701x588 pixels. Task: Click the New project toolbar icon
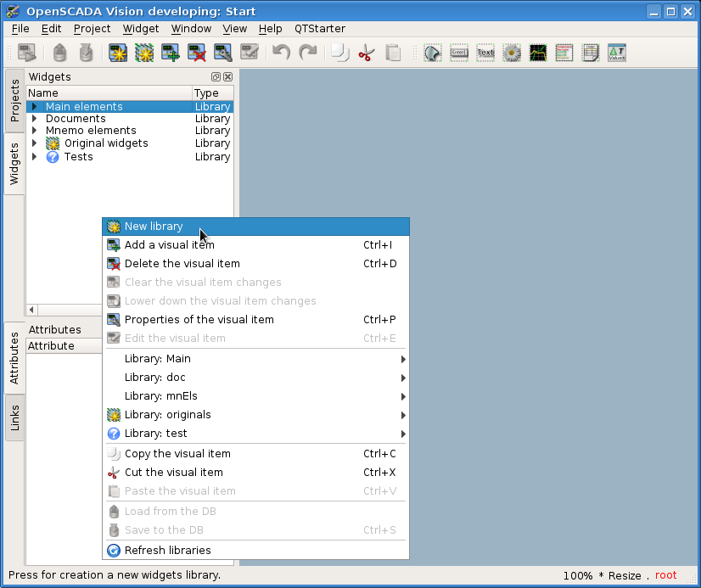(x=118, y=53)
